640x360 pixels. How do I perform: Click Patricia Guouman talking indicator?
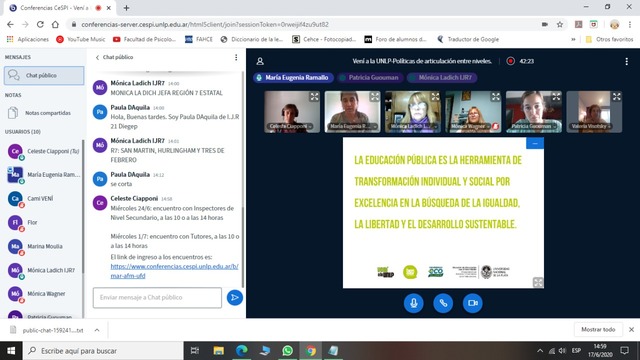[x=370, y=78]
